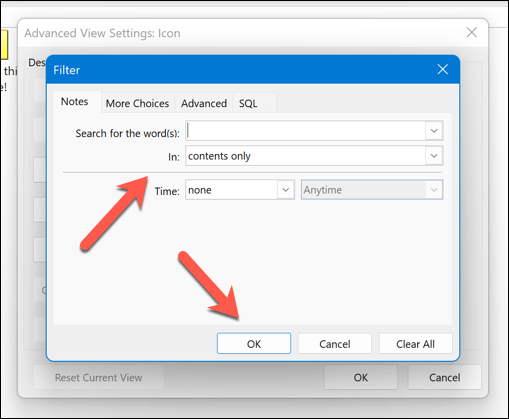Click OK in Advanced View Settings window
The height and width of the screenshot is (419, 509).
361,377
